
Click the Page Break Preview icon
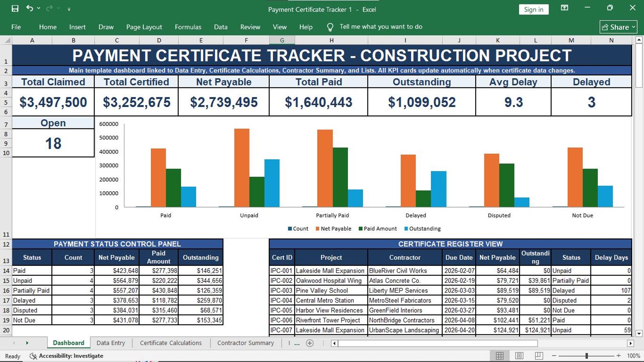(539, 356)
